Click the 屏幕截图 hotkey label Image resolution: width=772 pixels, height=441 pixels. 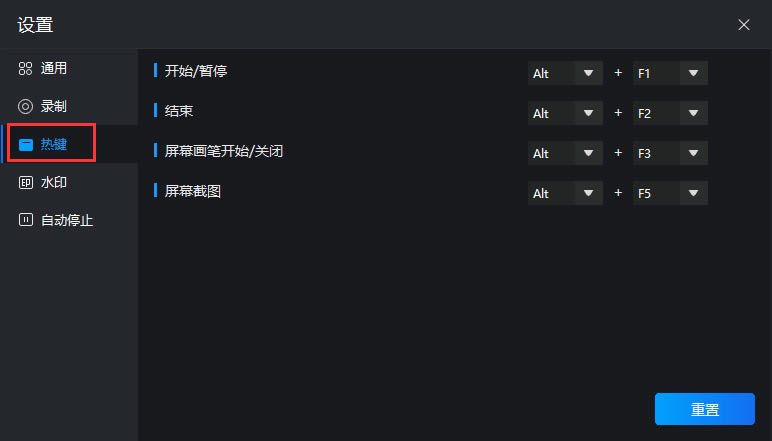click(x=193, y=190)
